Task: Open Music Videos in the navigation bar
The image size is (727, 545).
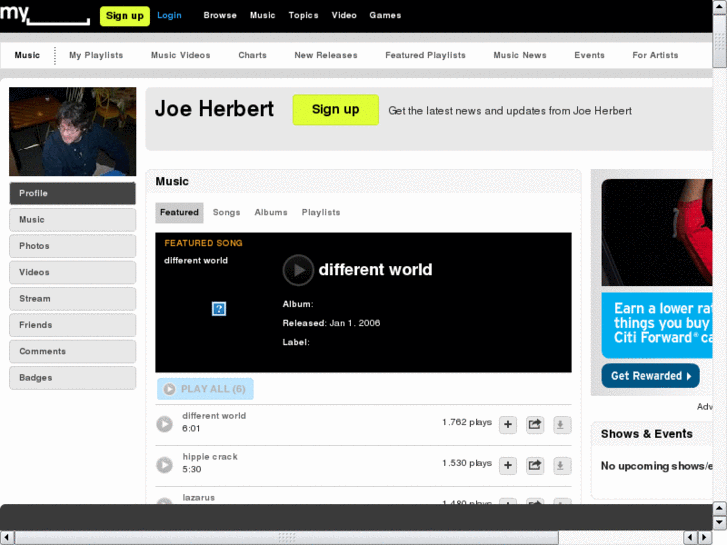Action: (x=180, y=56)
